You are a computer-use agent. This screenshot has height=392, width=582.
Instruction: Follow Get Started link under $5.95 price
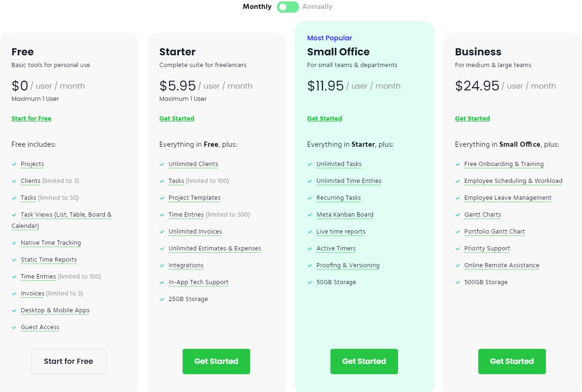(176, 119)
